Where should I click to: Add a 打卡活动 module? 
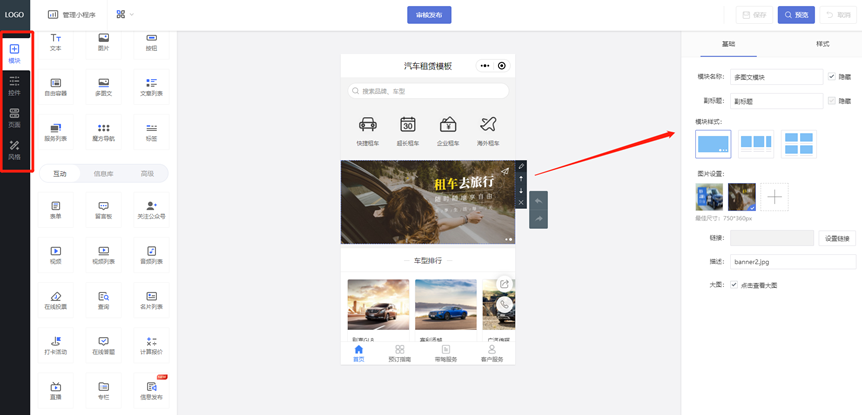coord(56,345)
